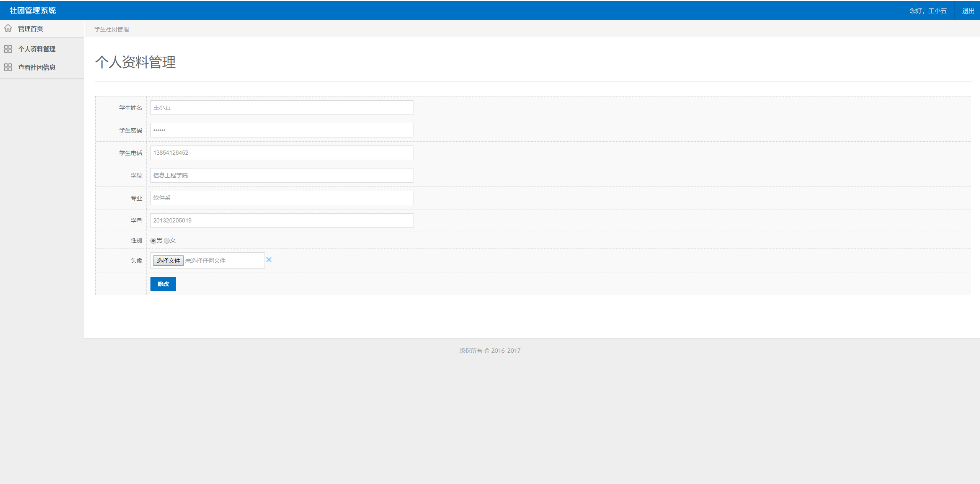Click the 学生社团管理 breadcrumb
Viewport: 980px width, 484px height.
(111, 29)
